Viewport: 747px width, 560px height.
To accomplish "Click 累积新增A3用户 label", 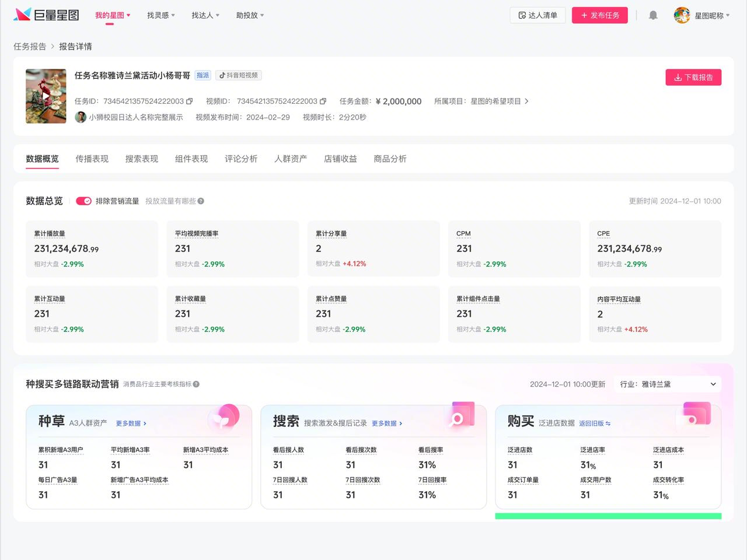I will [x=61, y=450].
